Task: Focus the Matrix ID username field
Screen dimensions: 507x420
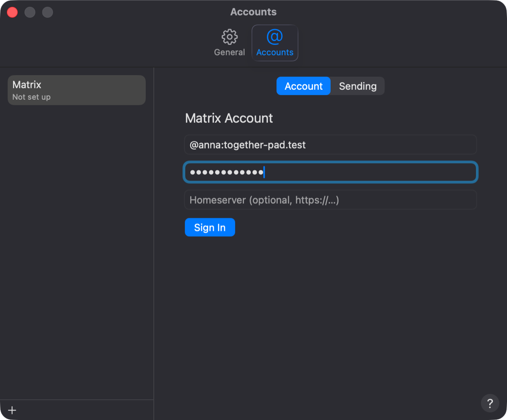Action: coord(330,145)
